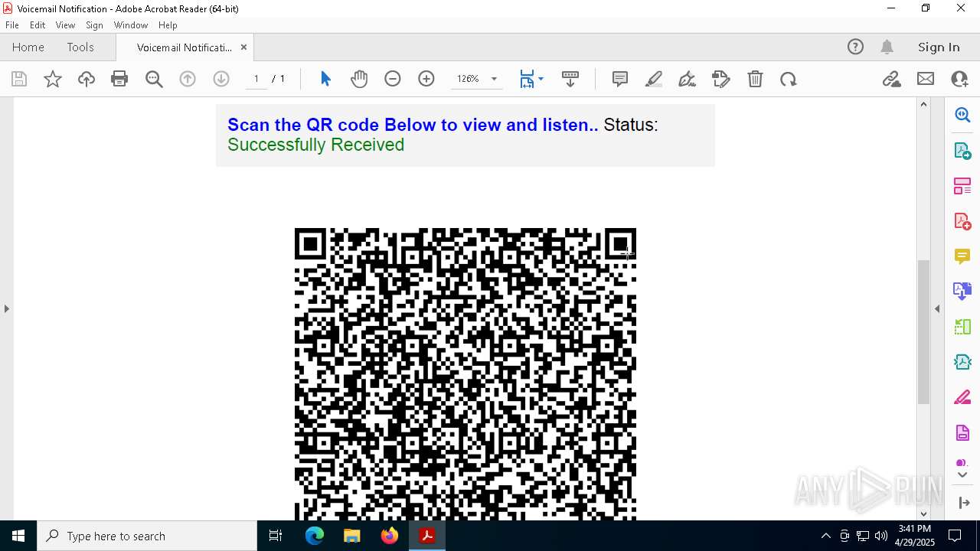The image size is (980, 551).
Task: Click the scrolling mode toolbar icon
Action: [x=570, y=79]
